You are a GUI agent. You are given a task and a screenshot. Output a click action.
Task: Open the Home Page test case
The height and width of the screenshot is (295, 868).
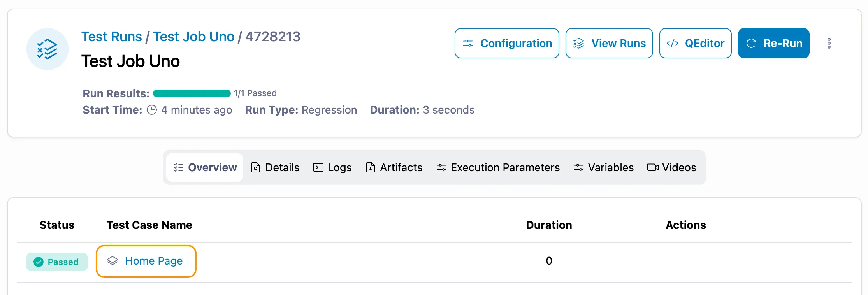(154, 261)
